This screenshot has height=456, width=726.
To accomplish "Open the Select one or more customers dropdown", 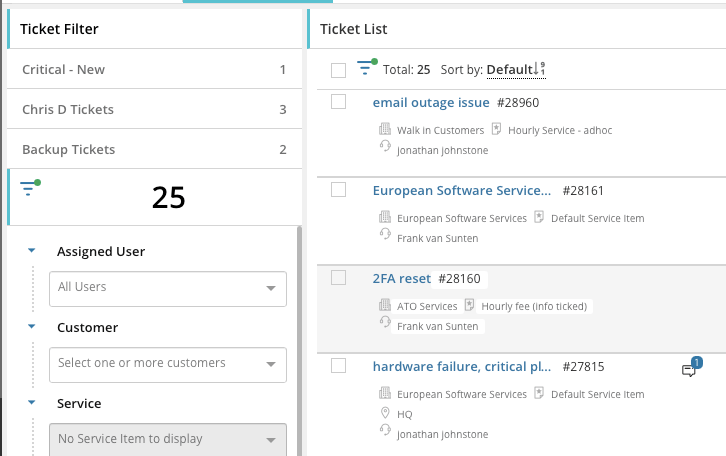I will (x=168, y=363).
